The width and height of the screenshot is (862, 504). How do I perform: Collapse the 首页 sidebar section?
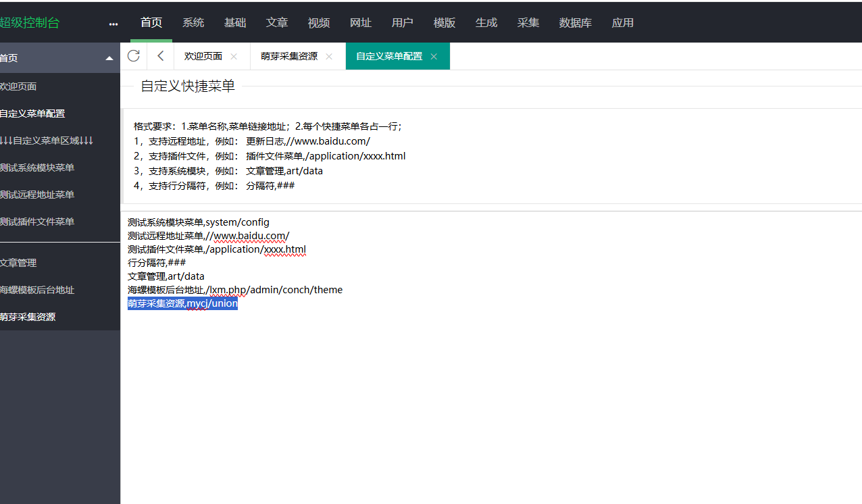click(109, 59)
